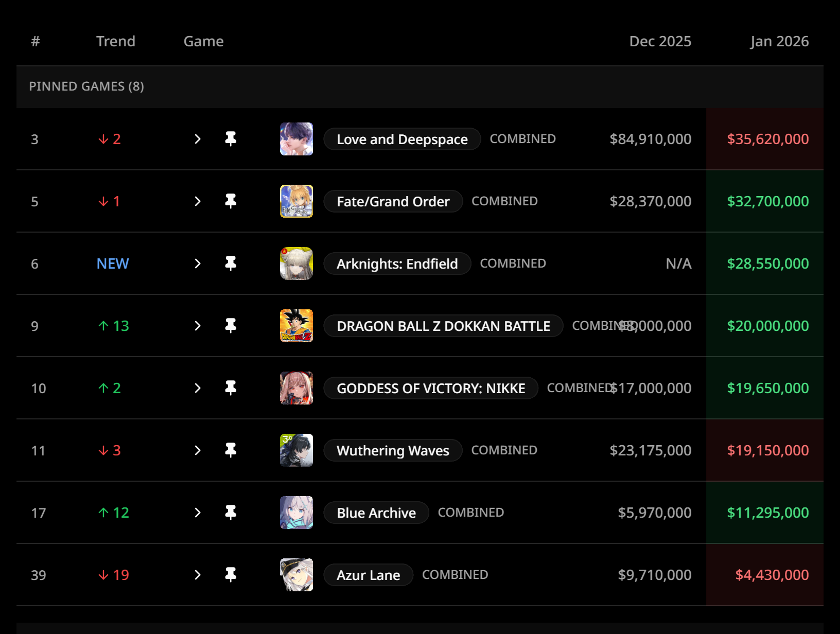Click the $4,430,000 Jan 2026 value
Image resolution: width=840 pixels, height=634 pixels.
pos(772,575)
